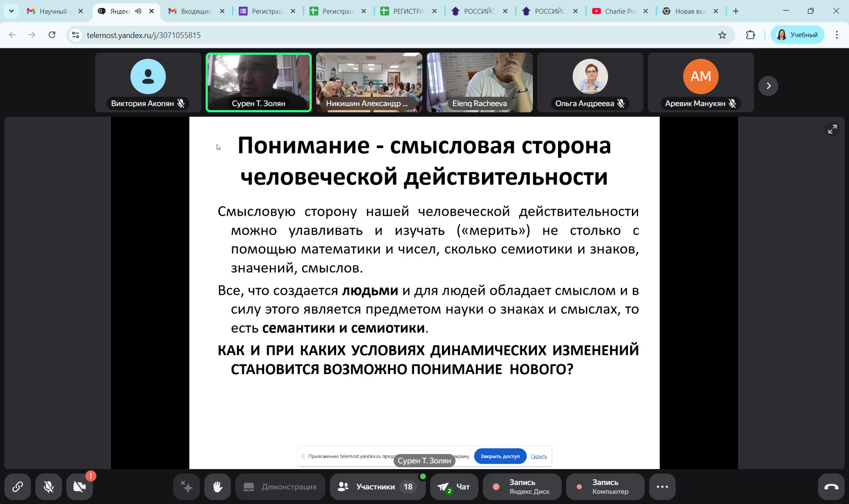Viewport: 849px width, 504px height.
Task: Unmute the microphone
Action: 49,487
